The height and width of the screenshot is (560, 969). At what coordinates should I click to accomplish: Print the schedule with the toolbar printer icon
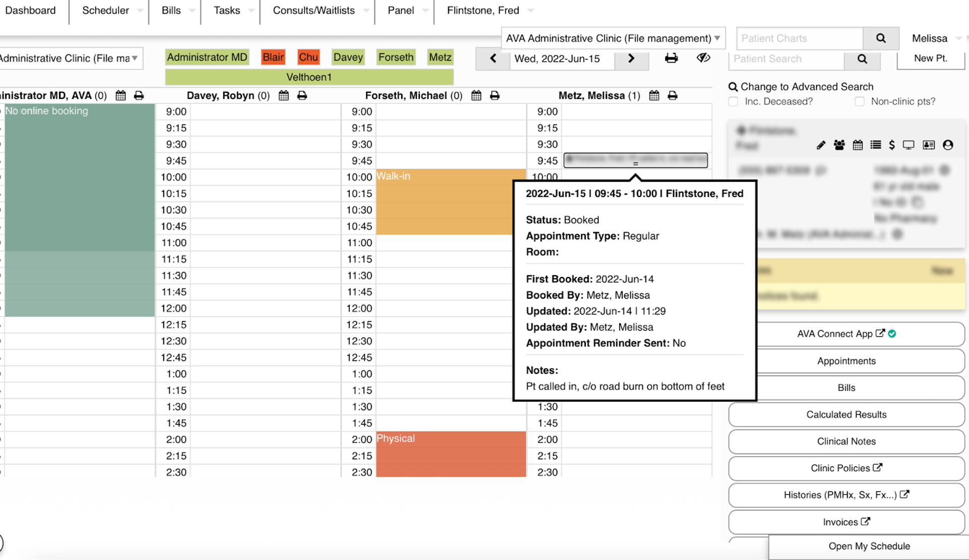[x=671, y=58]
